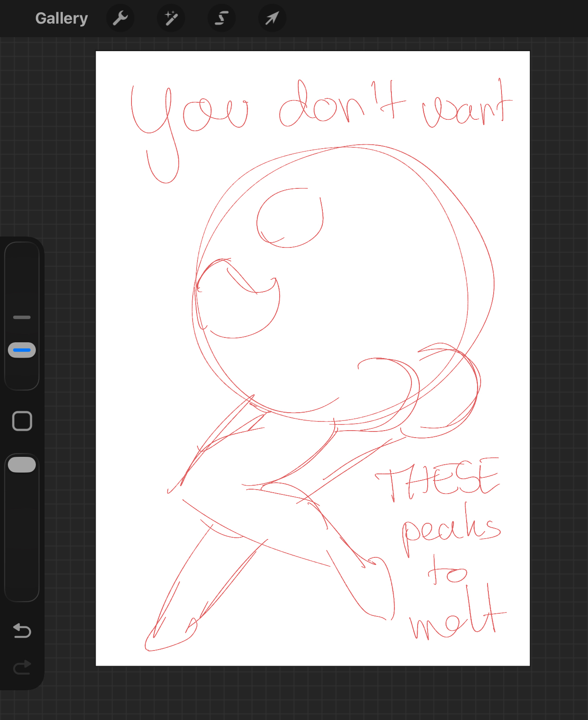Tap the small gray notch above size handle

coord(22,317)
